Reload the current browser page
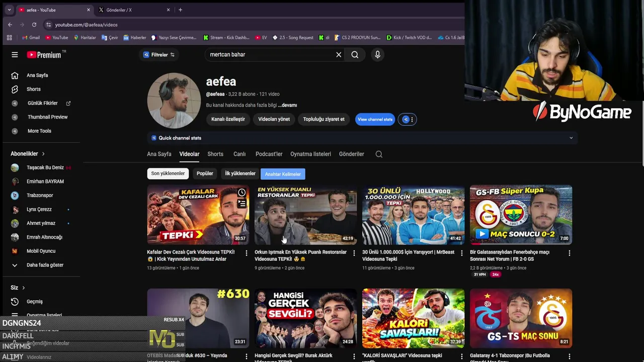The image size is (644, 362). 34,25
